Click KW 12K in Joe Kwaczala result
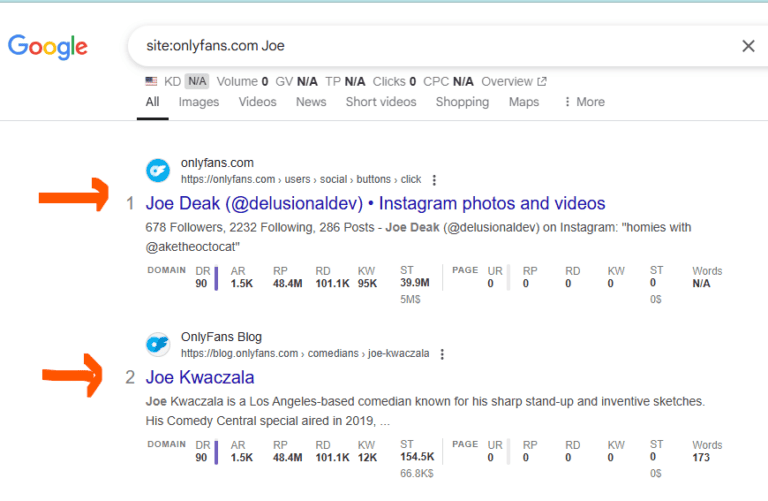 (x=367, y=457)
